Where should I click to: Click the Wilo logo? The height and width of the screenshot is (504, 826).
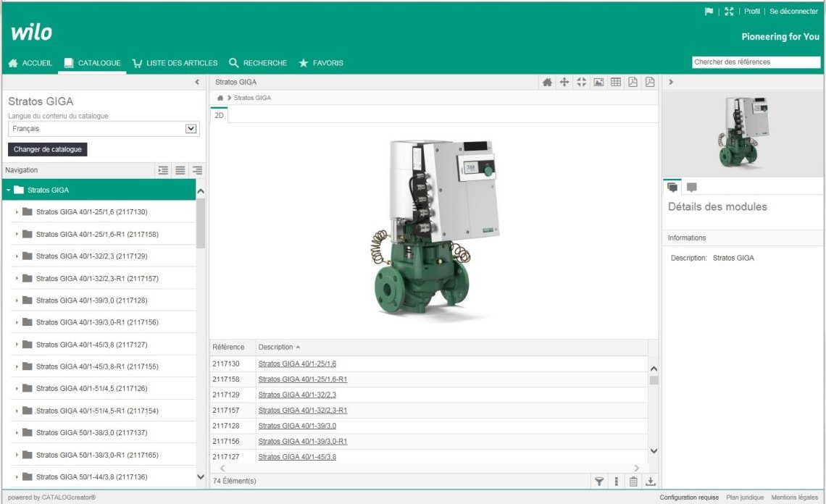coord(32,32)
